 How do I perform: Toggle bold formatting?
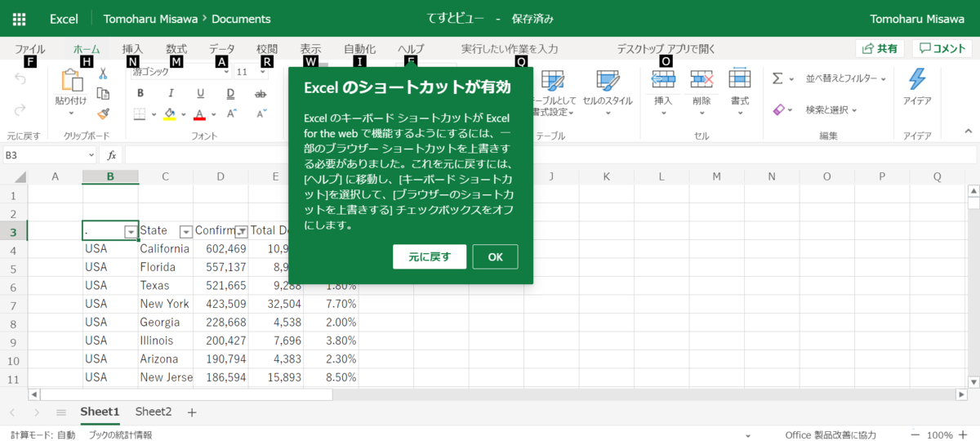140,93
